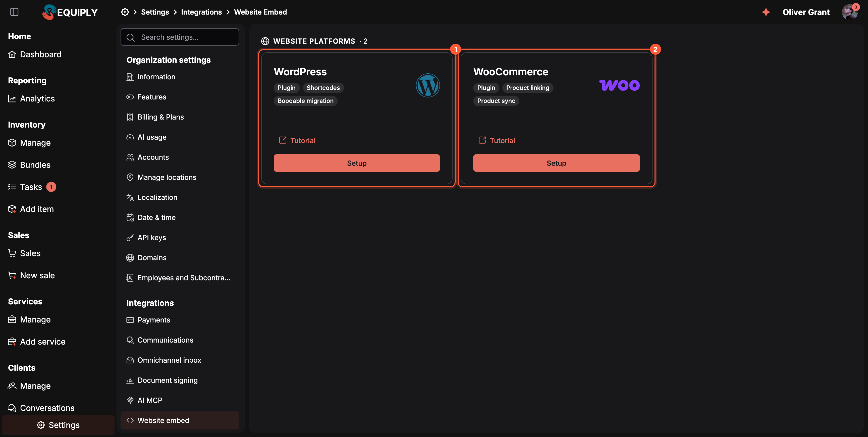Click the AI MCP icon
The width and height of the screenshot is (868, 437).
coord(130,400)
